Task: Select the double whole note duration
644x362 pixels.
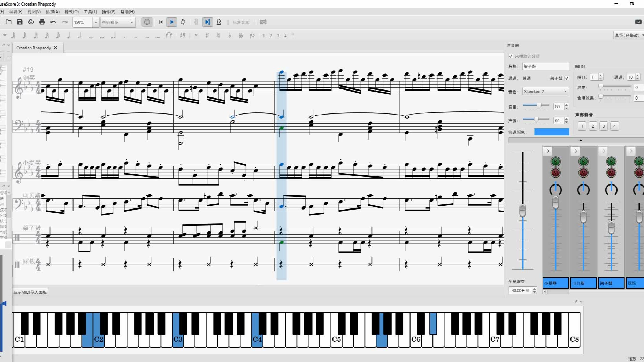Action: point(102,37)
